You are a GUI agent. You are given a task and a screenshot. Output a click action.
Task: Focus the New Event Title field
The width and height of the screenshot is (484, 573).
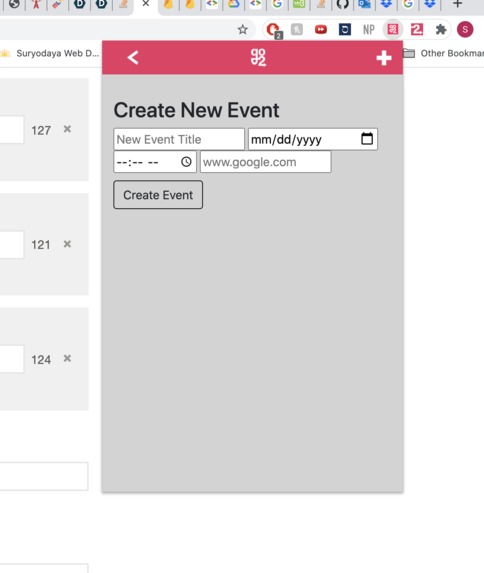179,139
